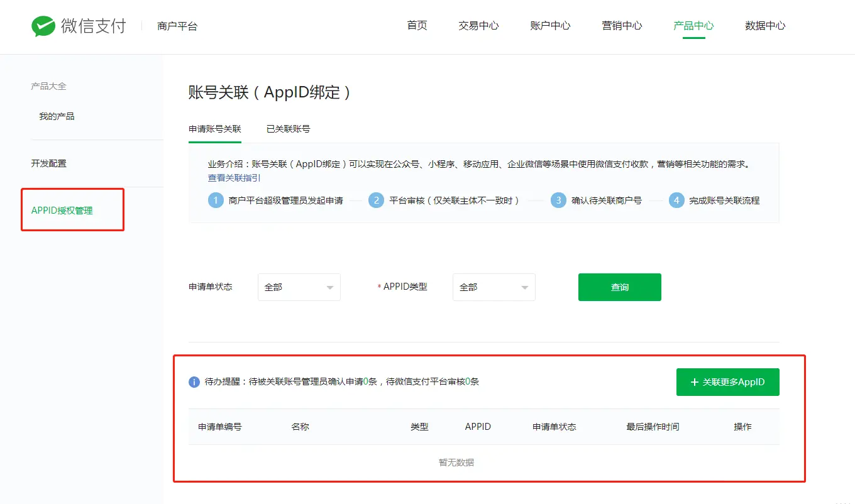Open the 申请单状态 filter dropdown

pos(299,287)
